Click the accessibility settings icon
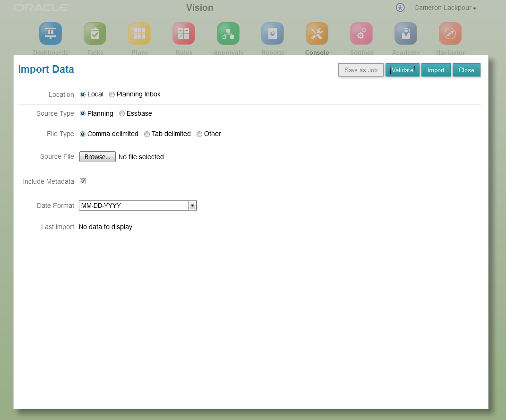This screenshot has width=506, height=420. 400,8
